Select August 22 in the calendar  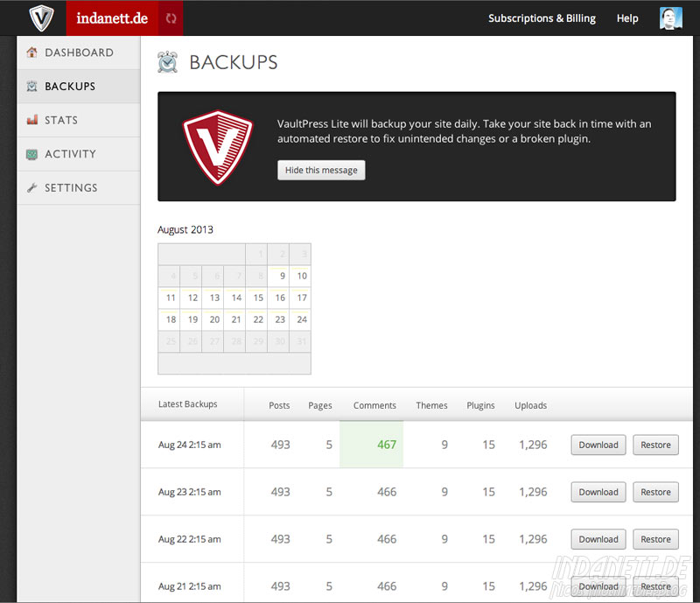tap(256, 319)
